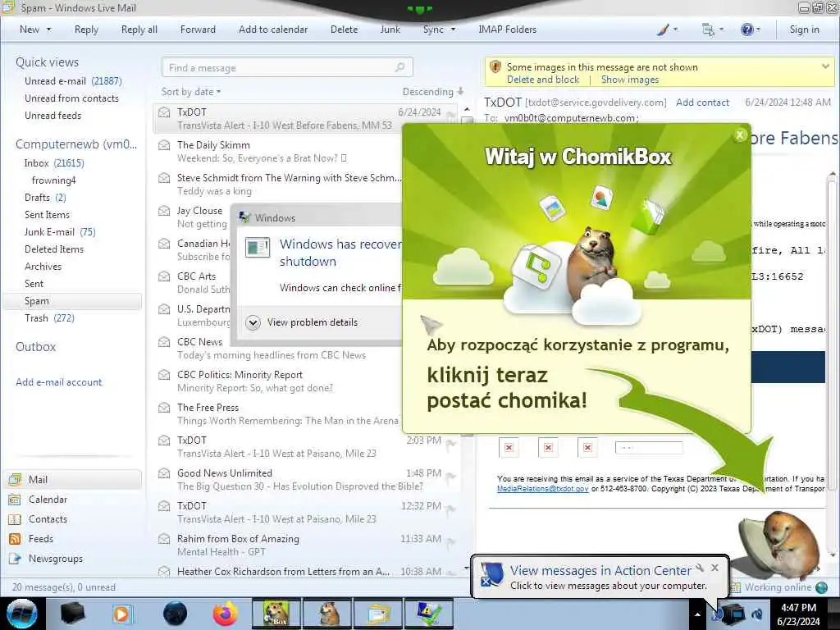Viewport: 840px width, 630px height.
Task: Close the ChomikBox welcome popup
Action: (740, 135)
